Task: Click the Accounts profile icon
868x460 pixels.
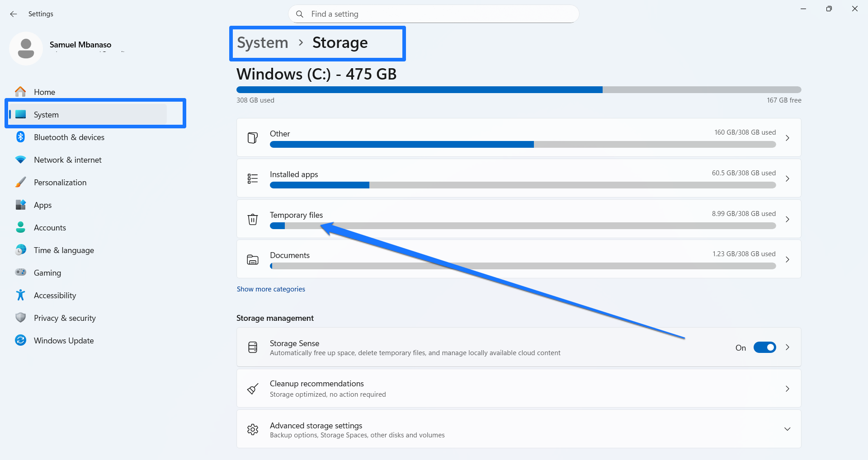Action: (x=20, y=227)
